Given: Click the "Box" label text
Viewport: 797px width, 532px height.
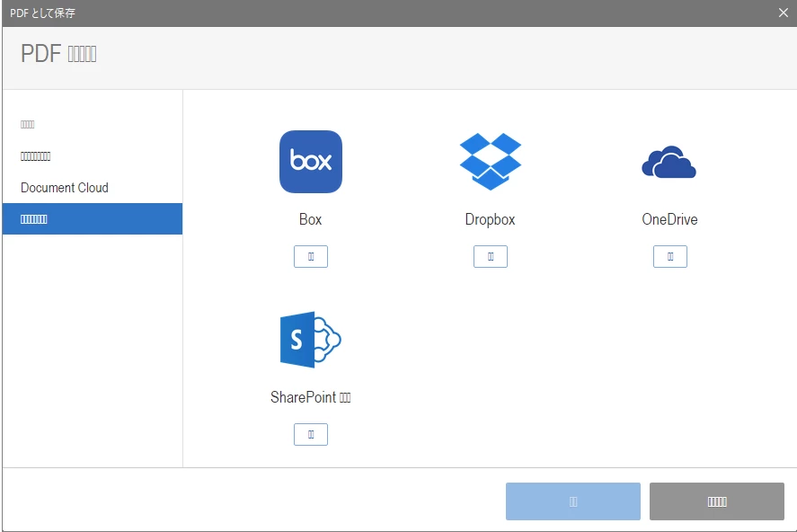Looking at the screenshot, I should point(311,219).
